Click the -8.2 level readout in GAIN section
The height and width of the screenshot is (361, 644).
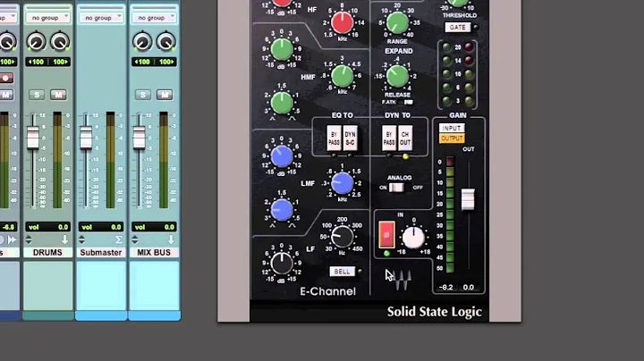pos(446,287)
